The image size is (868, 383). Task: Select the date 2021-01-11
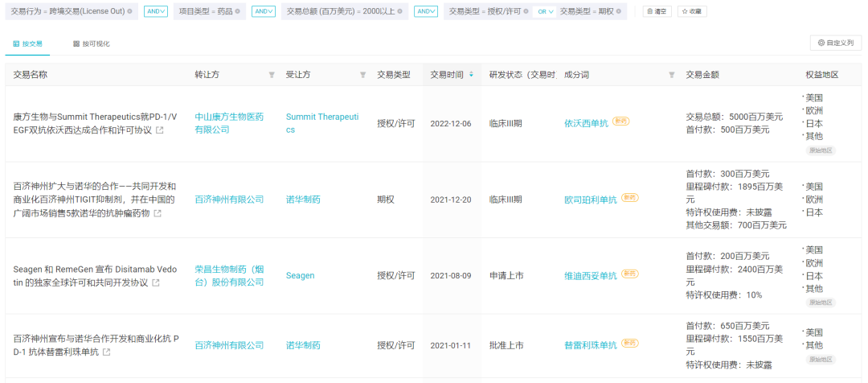[451, 345]
